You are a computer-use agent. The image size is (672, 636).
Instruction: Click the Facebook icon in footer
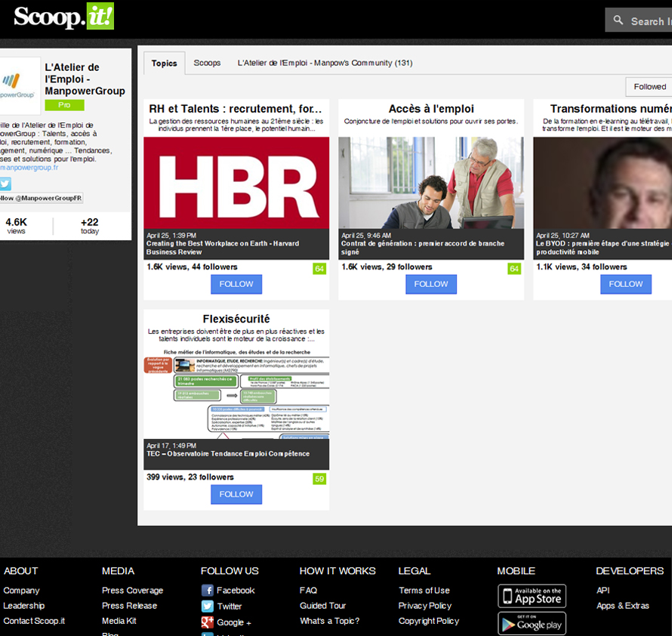click(208, 591)
